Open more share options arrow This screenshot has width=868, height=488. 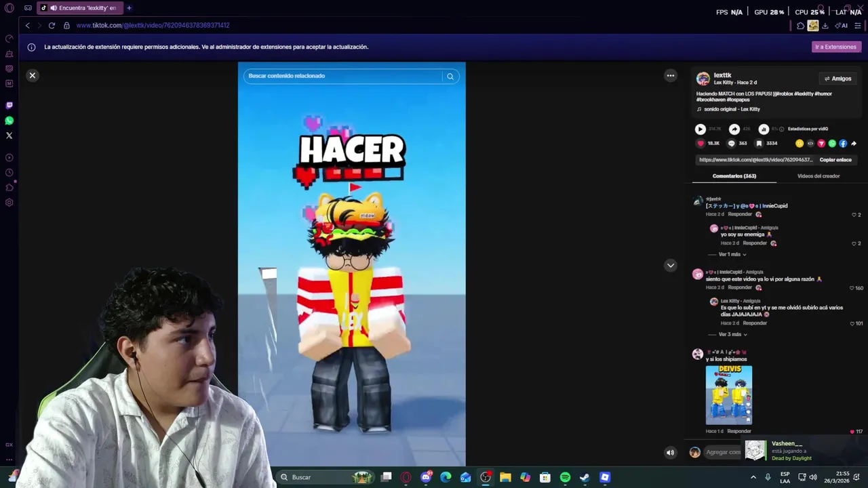tap(854, 144)
